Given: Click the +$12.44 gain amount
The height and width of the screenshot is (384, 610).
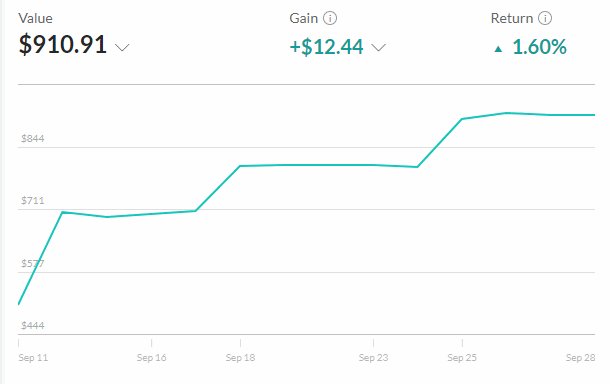Looking at the screenshot, I should coord(326,47).
